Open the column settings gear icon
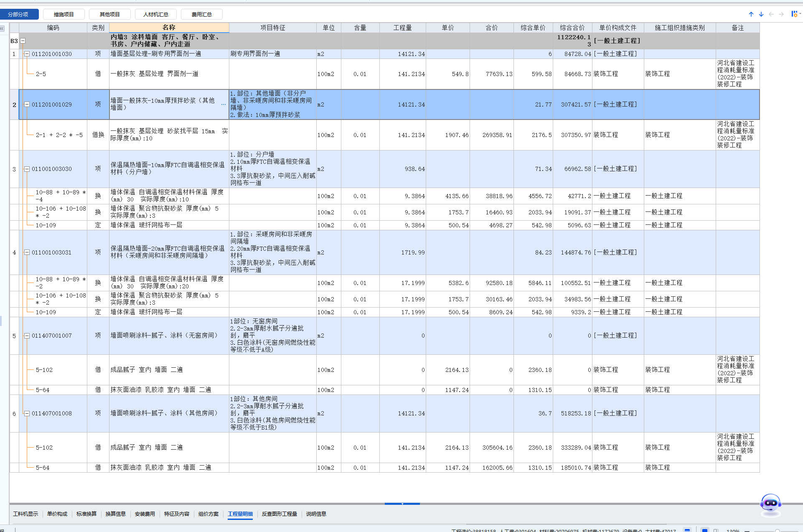This screenshot has width=803, height=532. tap(794, 14)
